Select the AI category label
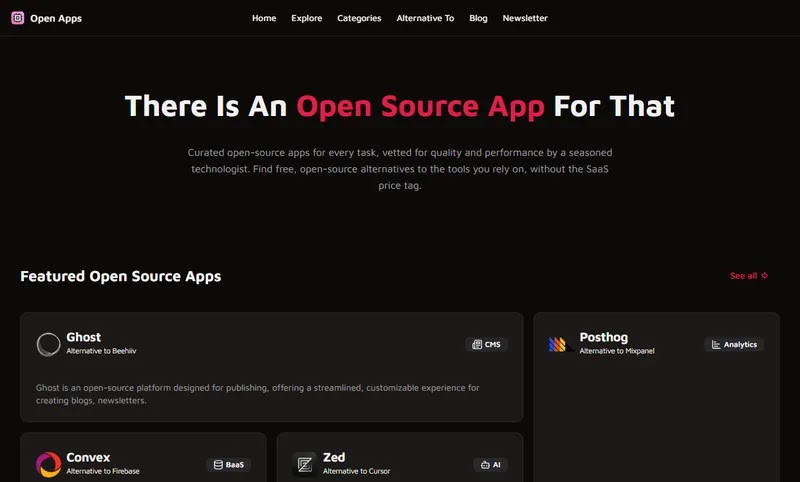 (496, 465)
